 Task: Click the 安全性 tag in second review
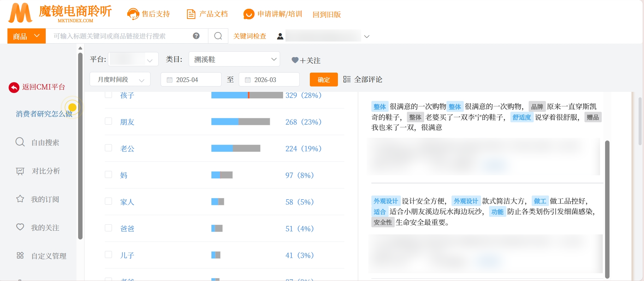tap(383, 222)
